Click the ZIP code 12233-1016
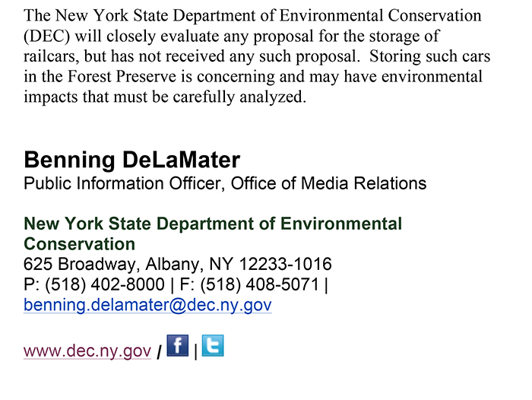The width and height of the screenshot is (532, 400). click(285, 264)
